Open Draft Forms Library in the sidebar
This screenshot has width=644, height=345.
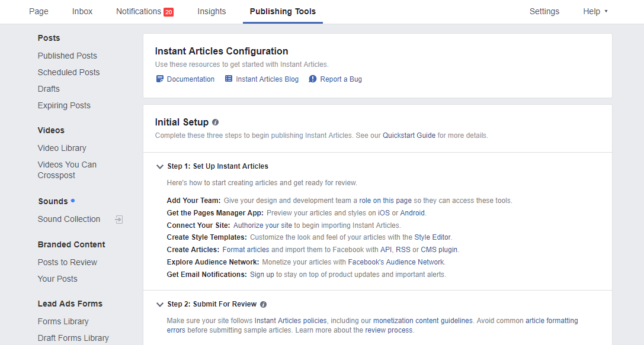[73, 338]
